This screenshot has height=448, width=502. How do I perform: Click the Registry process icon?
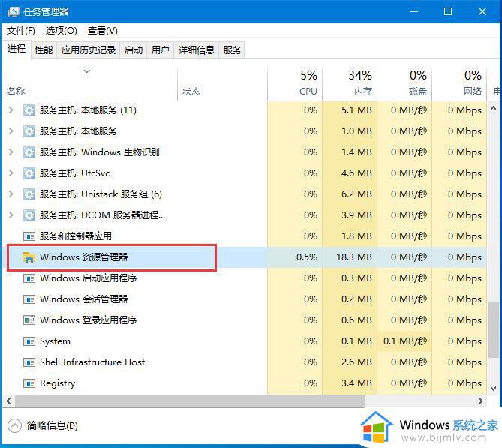(x=29, y=383)
